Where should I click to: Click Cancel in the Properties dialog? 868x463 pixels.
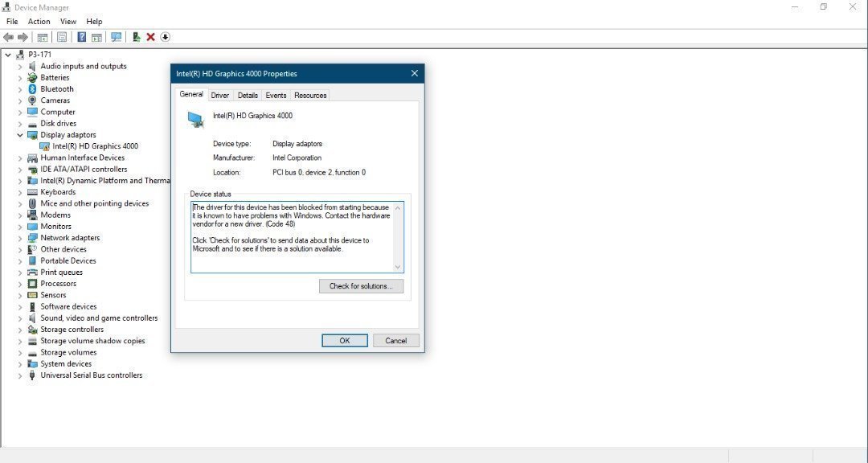(395, 341)
